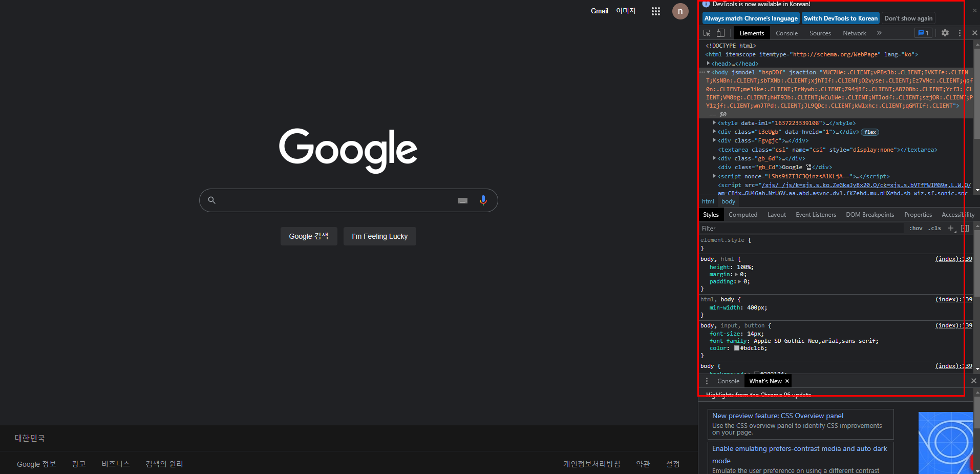Open the on-screen keyboard icon in search box
Screen dimensions: 980x474
click(x=462, y=200)
